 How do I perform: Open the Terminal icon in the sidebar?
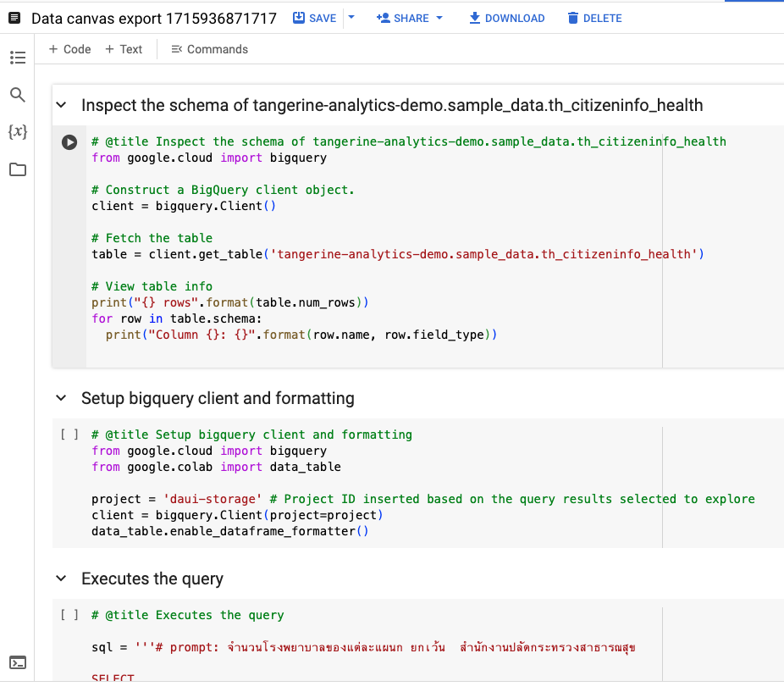[x=18, y=662]
